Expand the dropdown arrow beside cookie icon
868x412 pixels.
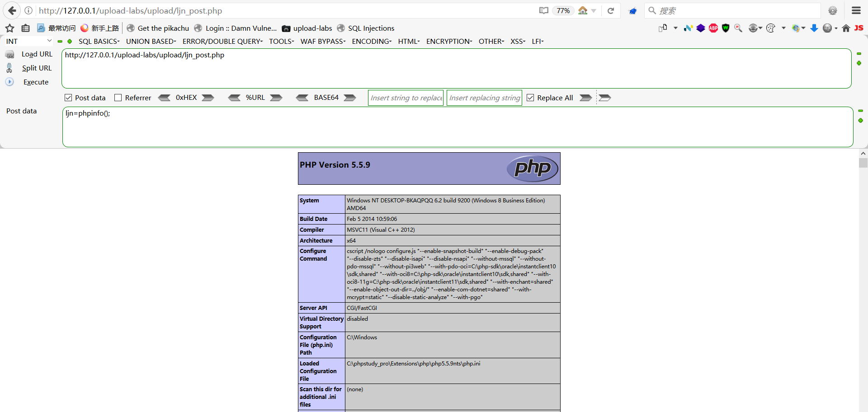point(783,28)
